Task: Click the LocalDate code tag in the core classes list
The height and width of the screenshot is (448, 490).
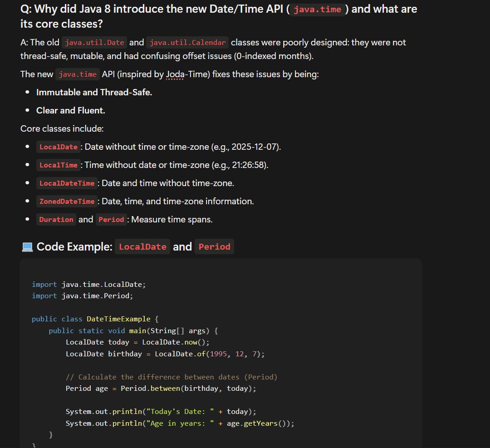Action: point(59,147)
